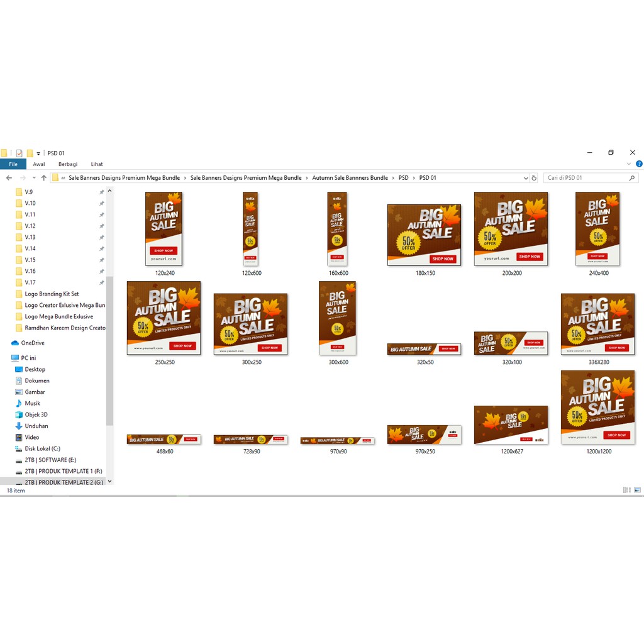
Task: Switch to large thumbnails view icon
Action: coord(638,490)
